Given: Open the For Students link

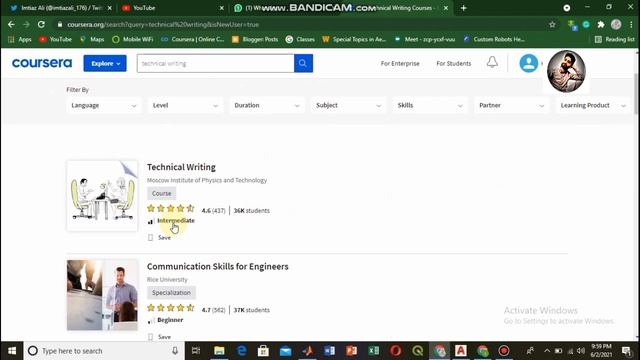Looking at the screenshot, I should coord(453,63).
